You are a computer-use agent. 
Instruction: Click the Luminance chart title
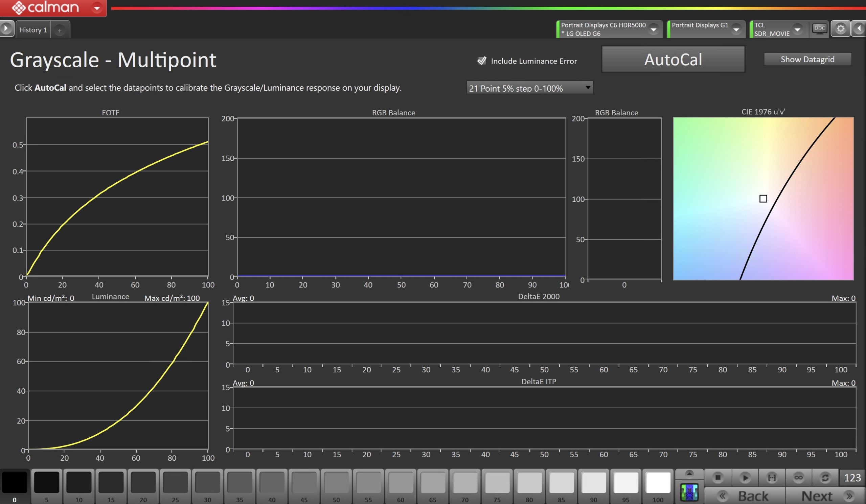[111, 297]
